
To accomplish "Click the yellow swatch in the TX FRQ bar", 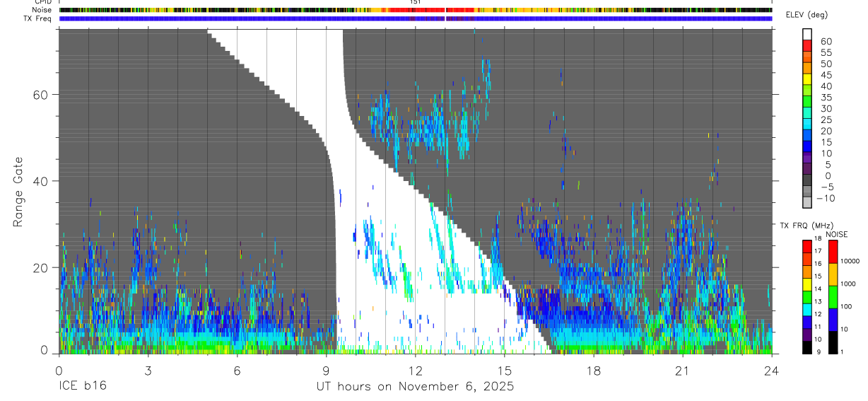I will click(x=807, y=284).
